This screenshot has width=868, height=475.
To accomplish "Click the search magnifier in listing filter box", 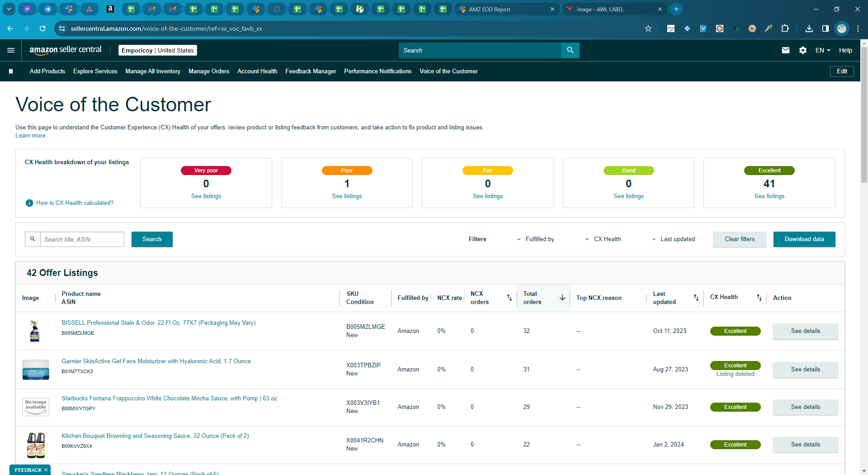I will (x=33, y=239).
